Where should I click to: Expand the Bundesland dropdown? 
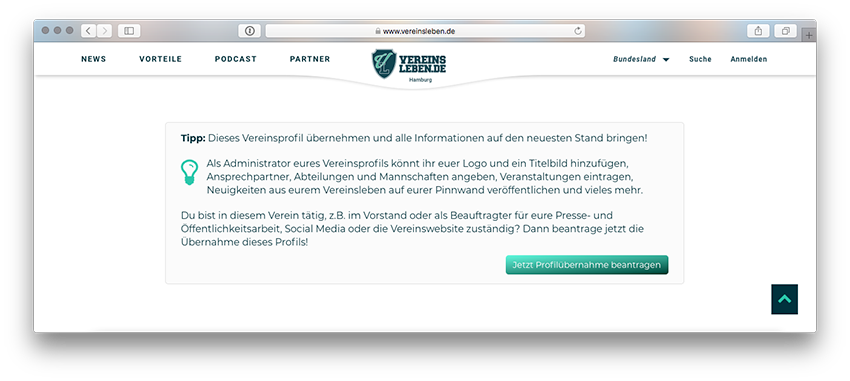pos(641,60)
